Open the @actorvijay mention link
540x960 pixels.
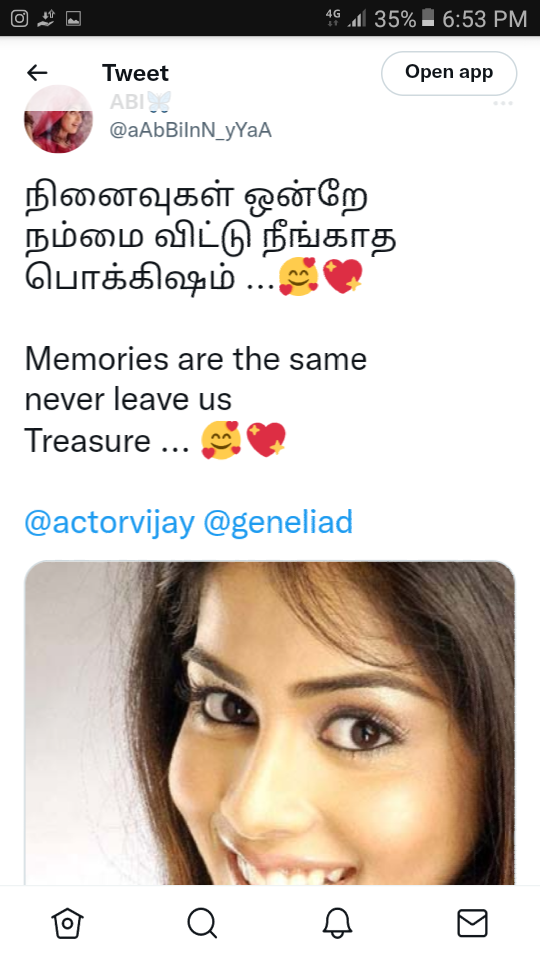pos(110,522)
